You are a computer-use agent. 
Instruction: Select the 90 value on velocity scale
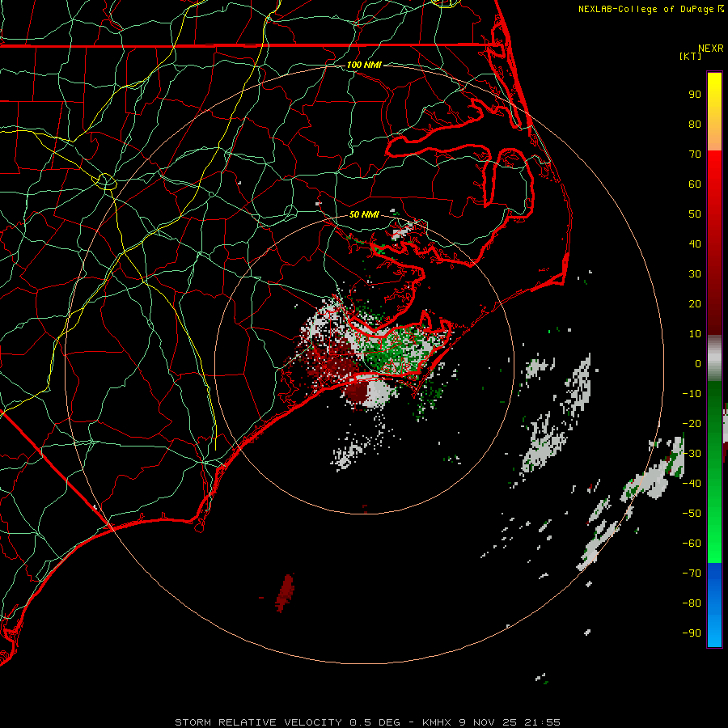point(695,95)
